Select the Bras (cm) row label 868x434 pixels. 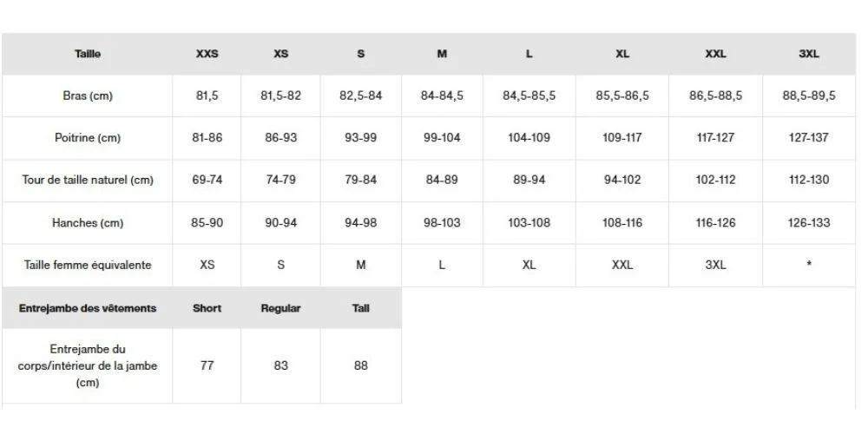tap(88, 95)
